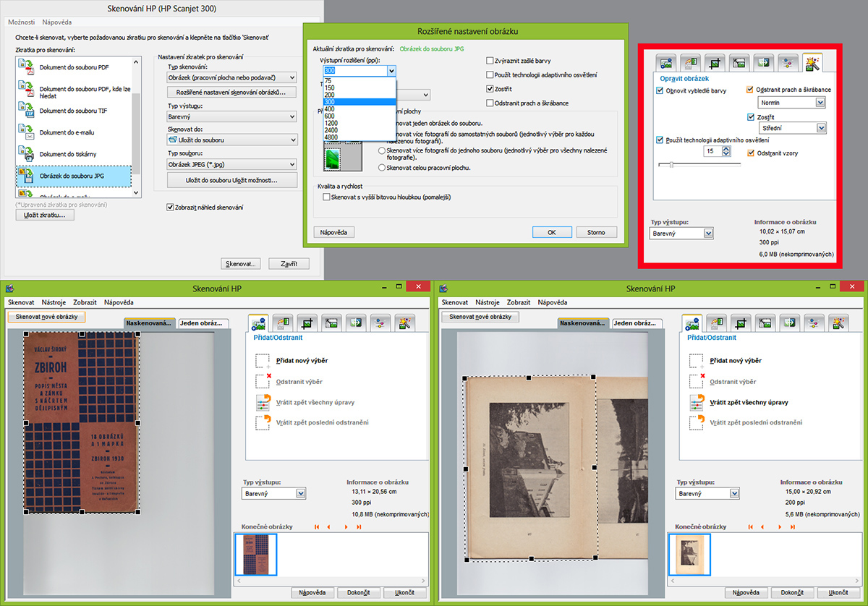Image resolution: width=868 pixels, height=606 pixels.
Task: Open the Zobrazit menu in the photo page window
Action: (x=518, y=302)
